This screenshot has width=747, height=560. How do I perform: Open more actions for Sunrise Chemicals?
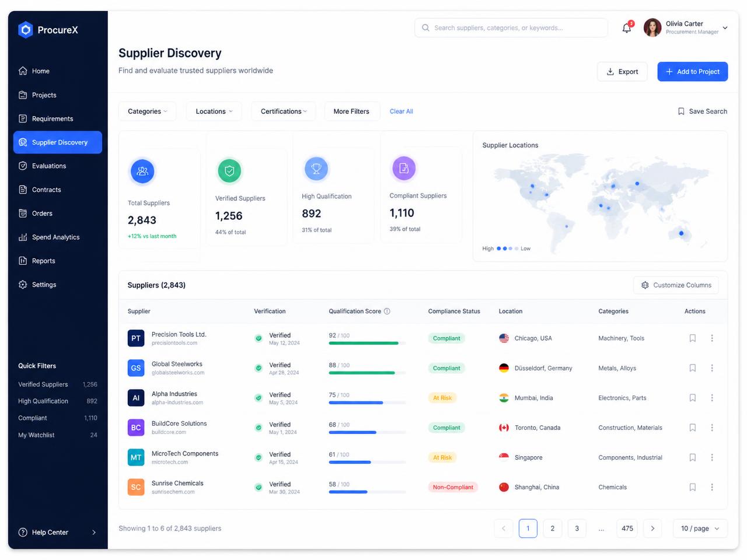tap(712, 487)
